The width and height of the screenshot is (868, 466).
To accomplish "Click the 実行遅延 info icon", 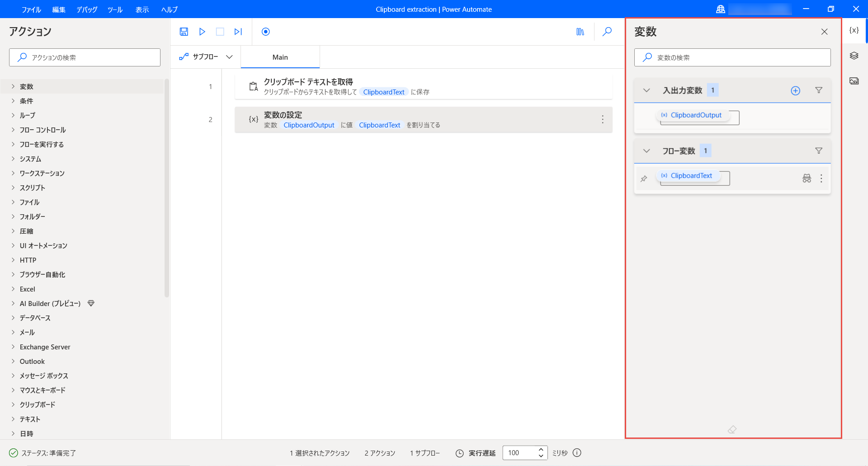I will click(x=577, y=453).
